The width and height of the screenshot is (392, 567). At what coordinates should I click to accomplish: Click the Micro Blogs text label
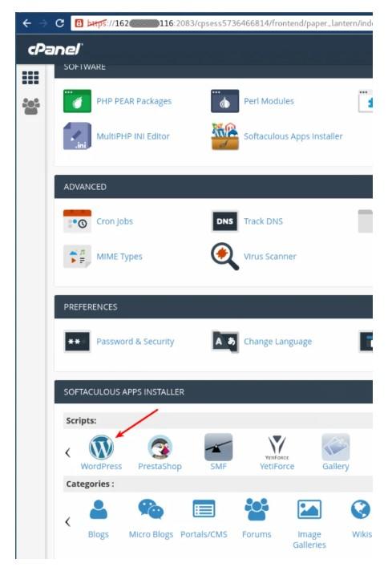point(151,534)
